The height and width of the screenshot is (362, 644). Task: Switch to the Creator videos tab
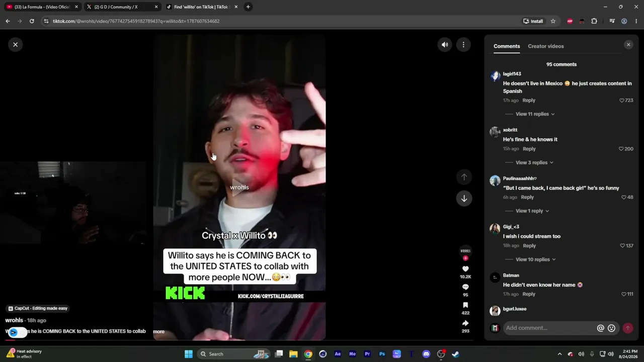546,46
